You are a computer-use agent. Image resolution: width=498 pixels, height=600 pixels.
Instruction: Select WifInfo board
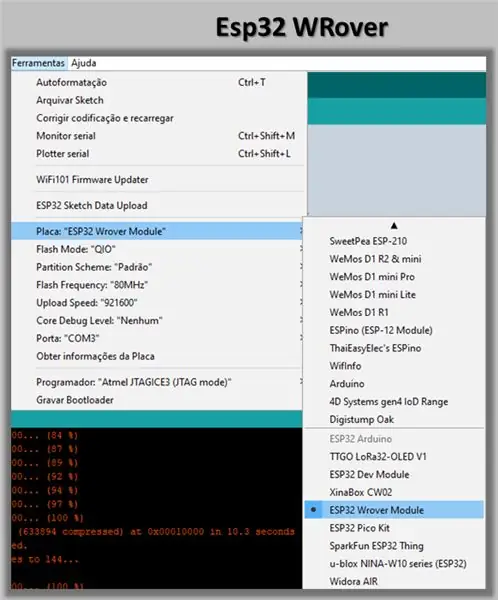394,366
